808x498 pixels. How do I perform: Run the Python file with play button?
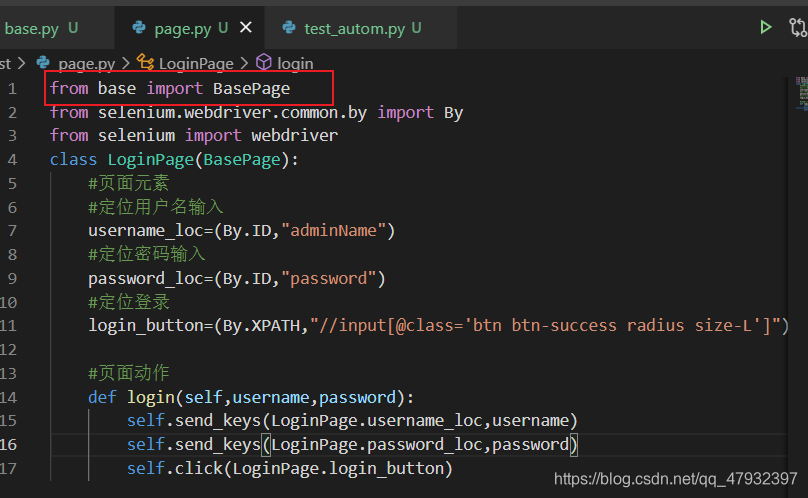click(766, 27)
